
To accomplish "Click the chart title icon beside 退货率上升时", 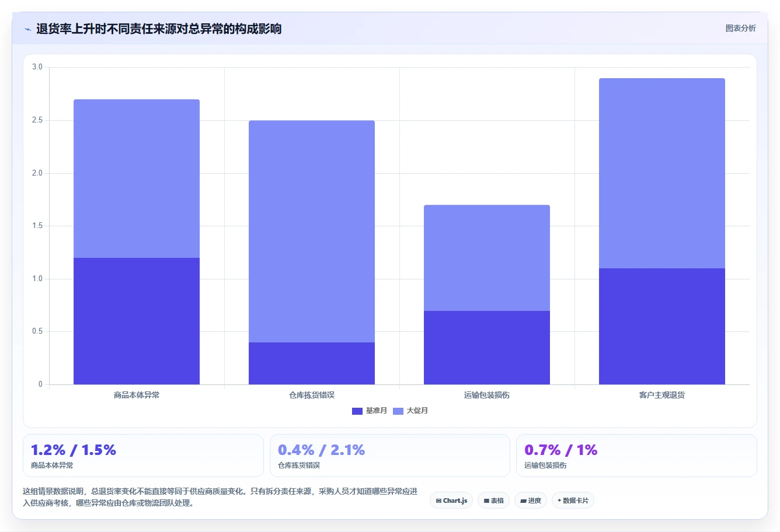I will point(27,29).
